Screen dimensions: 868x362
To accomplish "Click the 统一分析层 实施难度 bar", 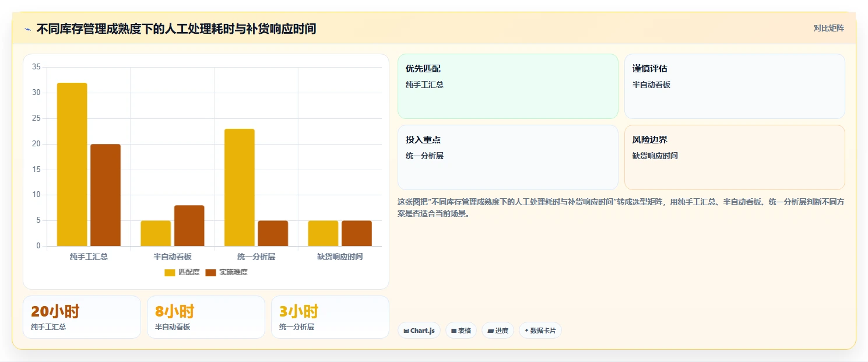I will (x=273, y=233).
